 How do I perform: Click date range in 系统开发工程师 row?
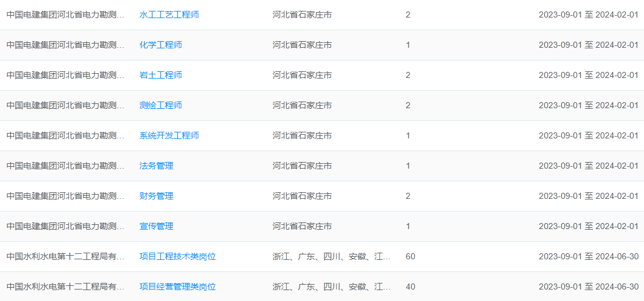588,135
